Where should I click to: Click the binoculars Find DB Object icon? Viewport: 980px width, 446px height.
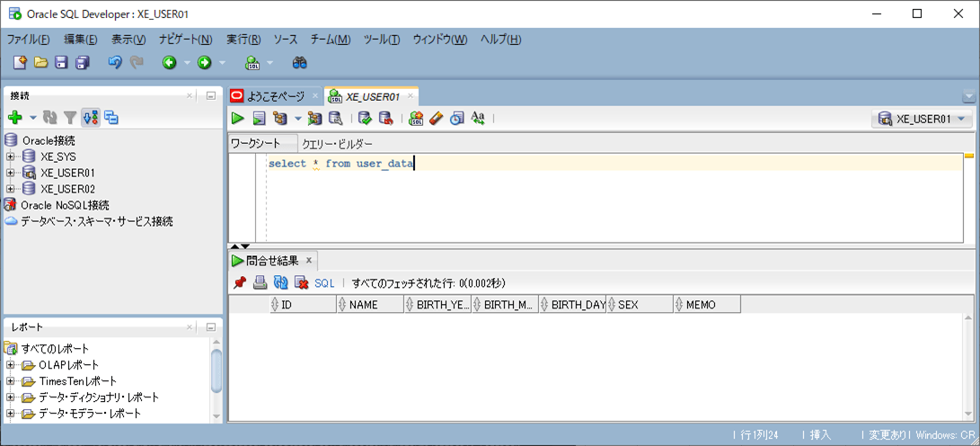click(300, 63)
